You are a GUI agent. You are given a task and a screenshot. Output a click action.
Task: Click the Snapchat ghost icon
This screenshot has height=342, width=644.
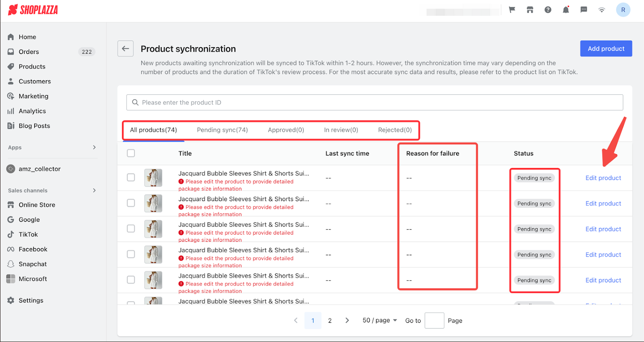11,264
